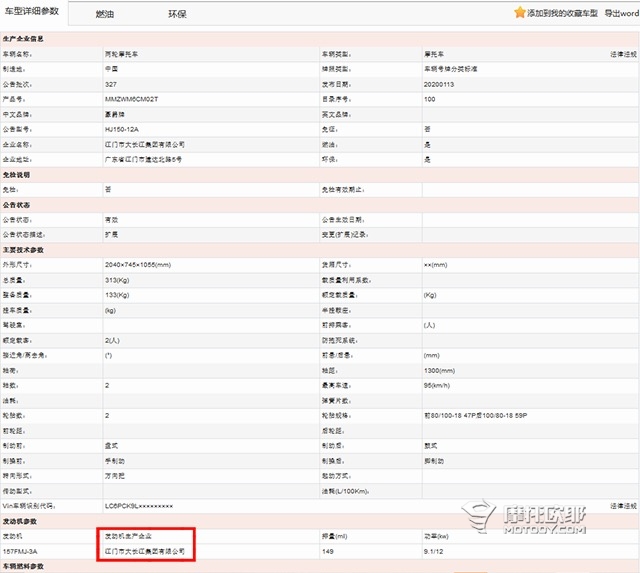640x573 pixels.
Task: Switch to the 环保 tab
Action: pyautogui.click(x=177, y=14)
